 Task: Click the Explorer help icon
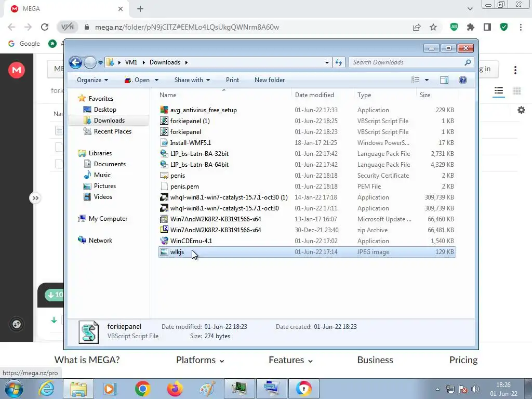463,80
